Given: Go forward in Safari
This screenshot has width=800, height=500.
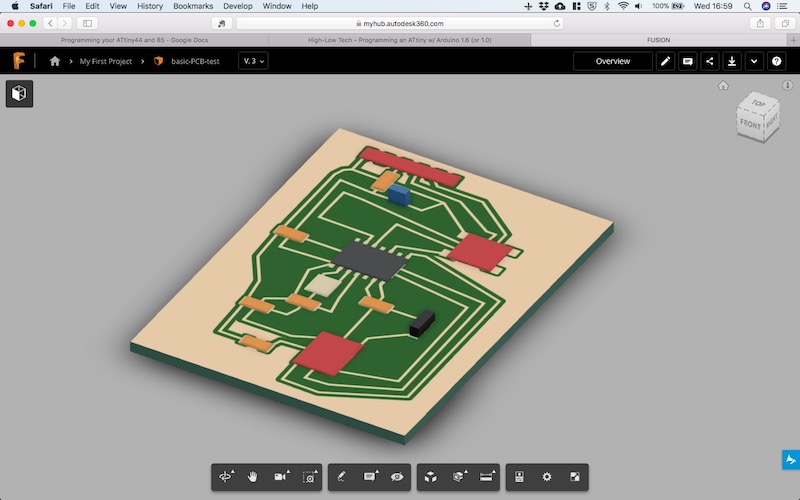Looking at the screenshot, I should click(x=65, y=23).
